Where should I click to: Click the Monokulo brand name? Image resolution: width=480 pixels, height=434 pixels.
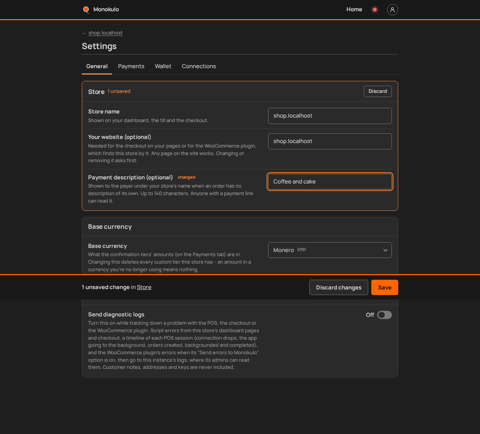click(x=106, y=9)
